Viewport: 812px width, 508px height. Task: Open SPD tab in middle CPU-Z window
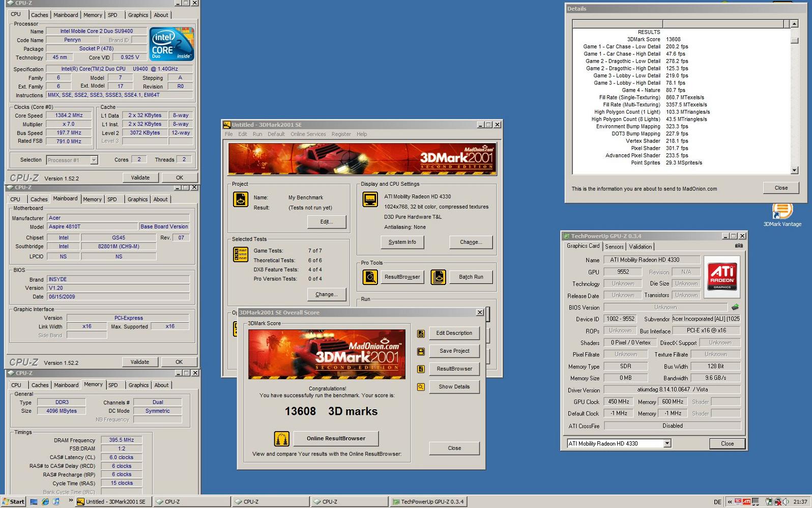coord(112,200)
